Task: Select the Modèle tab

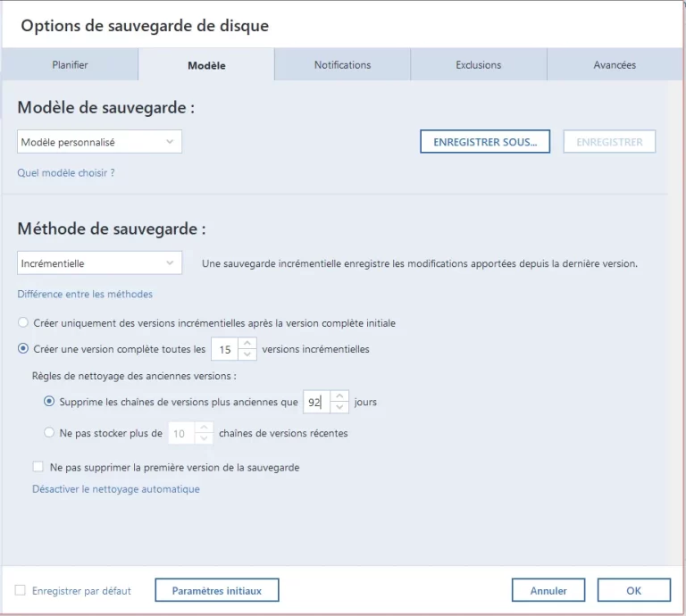Action: tap(206, 65)
